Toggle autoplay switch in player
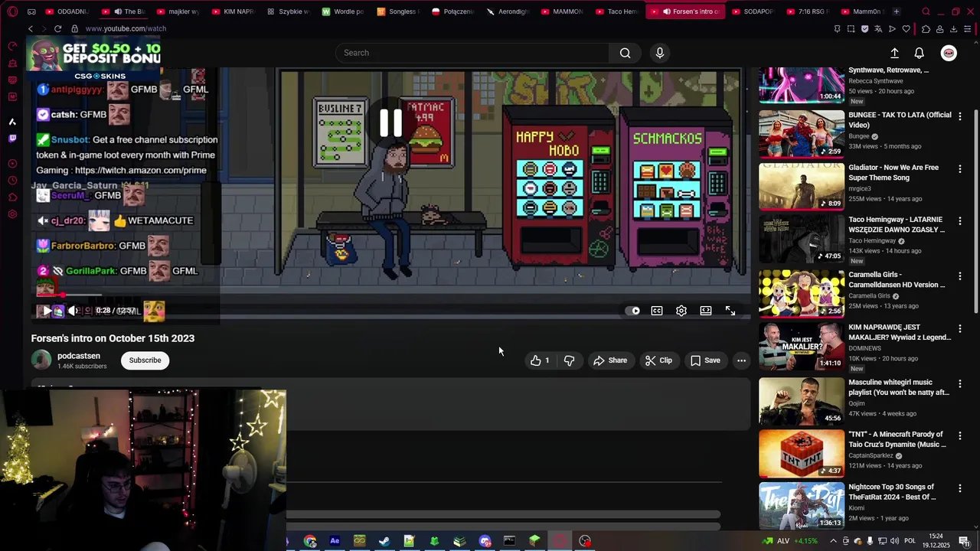The image size is (980, 551). (633, 311)
